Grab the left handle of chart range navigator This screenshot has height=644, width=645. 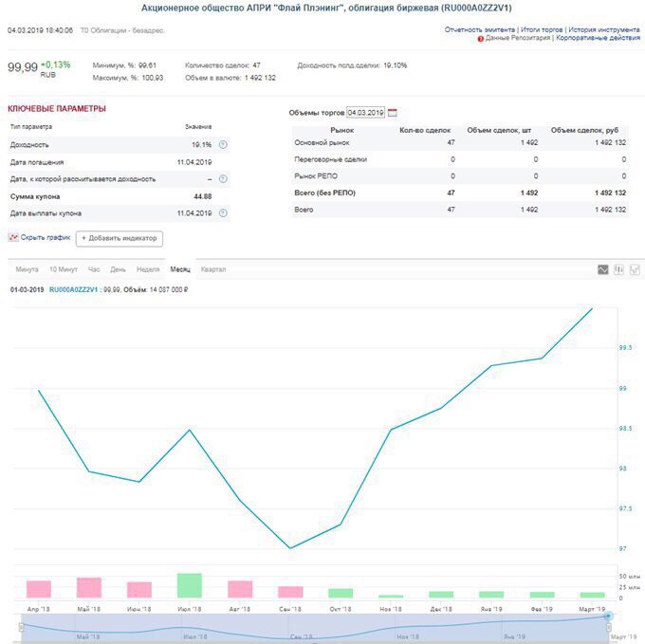coord(22,627)
